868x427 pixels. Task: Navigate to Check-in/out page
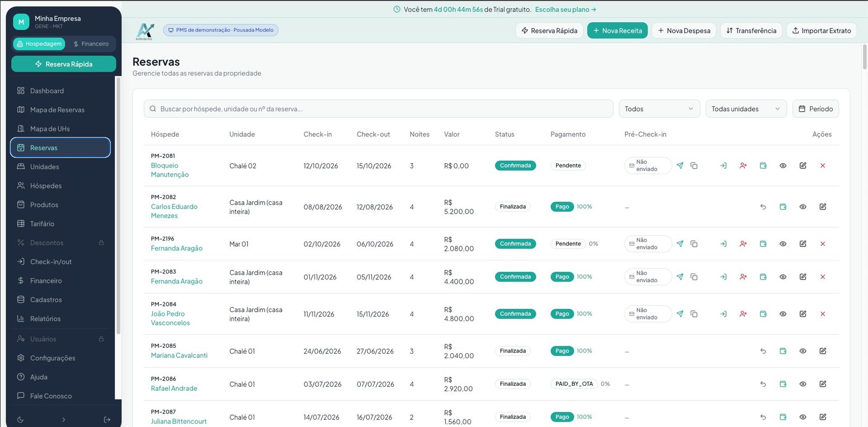pos(60,262)
